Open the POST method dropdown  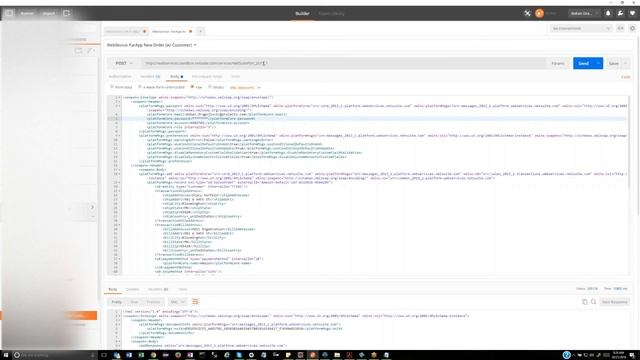(124, 63)
